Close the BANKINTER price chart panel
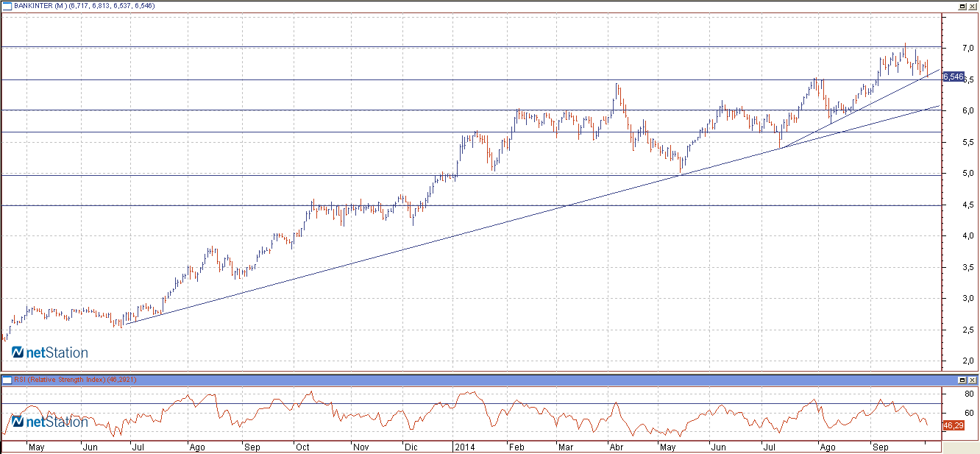This screenshot has width=980, height=454. pyautogui.click(x=973, y=5)
